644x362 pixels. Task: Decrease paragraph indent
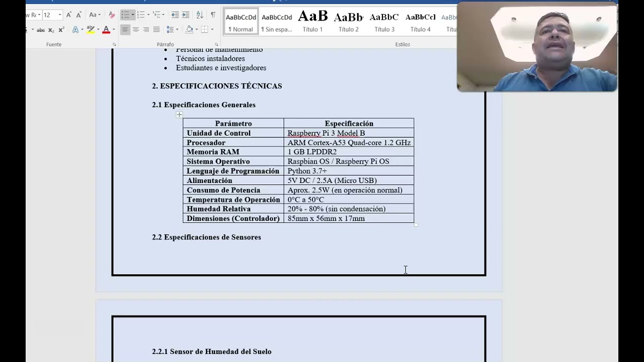tap(175, 15)
